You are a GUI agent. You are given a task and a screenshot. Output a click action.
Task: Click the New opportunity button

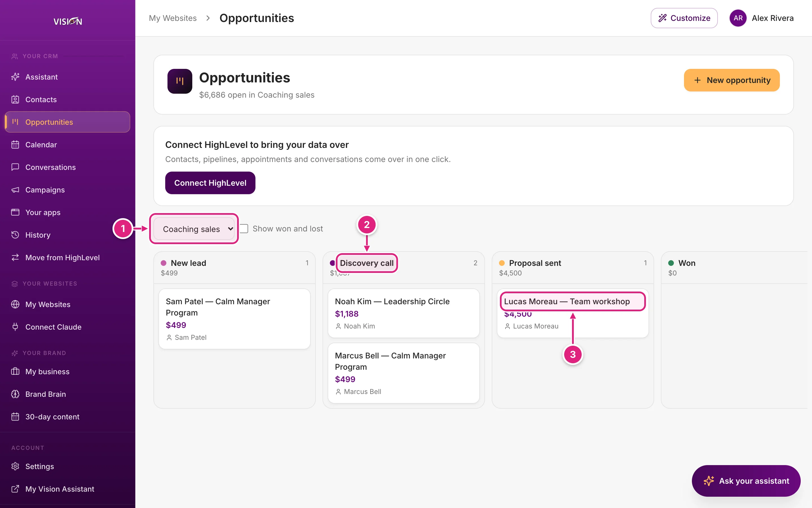(x=732, y=80)
